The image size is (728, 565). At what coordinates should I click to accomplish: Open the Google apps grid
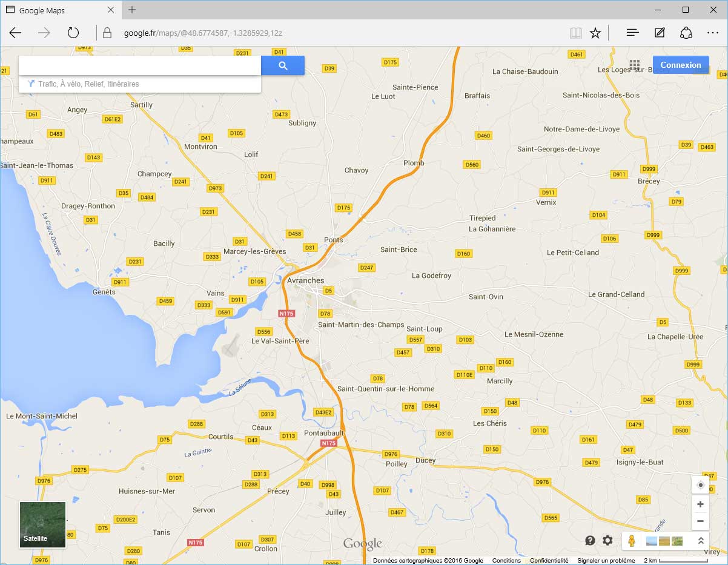(635, 65)
